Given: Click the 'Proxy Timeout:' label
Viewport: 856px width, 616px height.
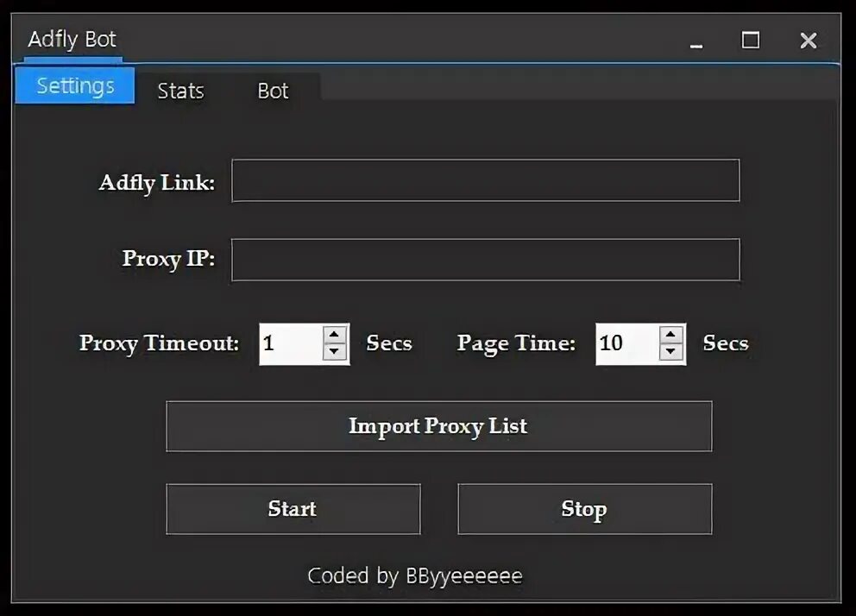Looking at the screenshot, I should coord(159,343).
